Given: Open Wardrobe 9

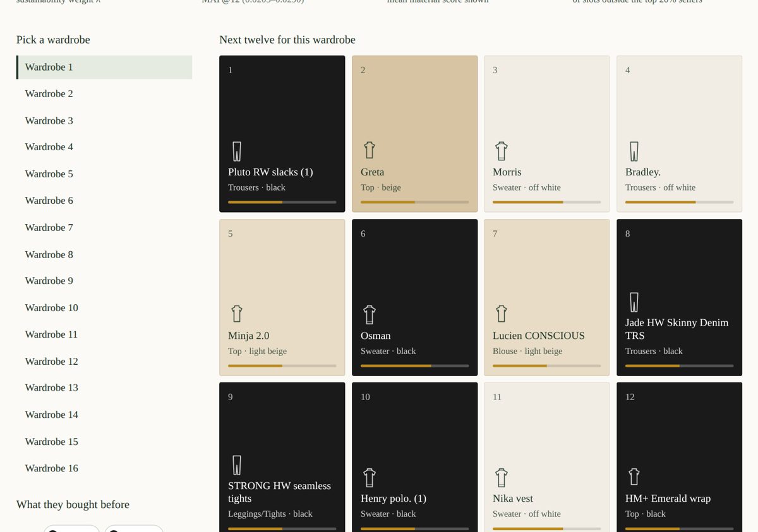Looking at the screenshot, I should point(104,281).
